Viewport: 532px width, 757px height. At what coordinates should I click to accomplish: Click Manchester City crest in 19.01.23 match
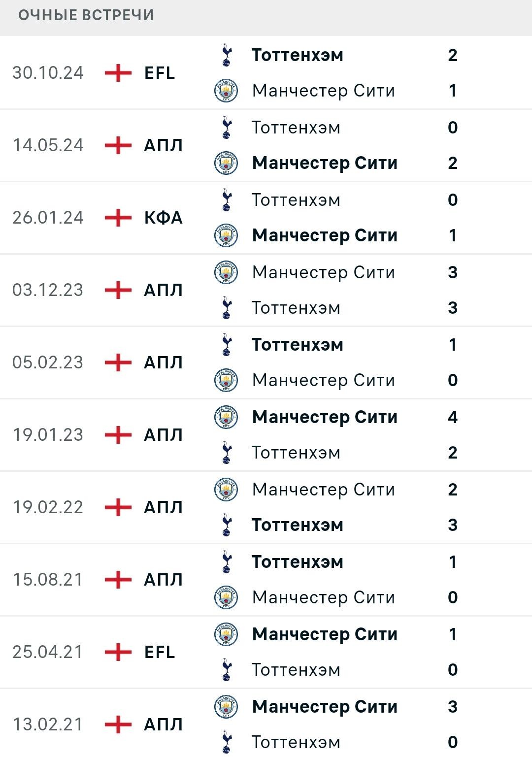point(226,417)
